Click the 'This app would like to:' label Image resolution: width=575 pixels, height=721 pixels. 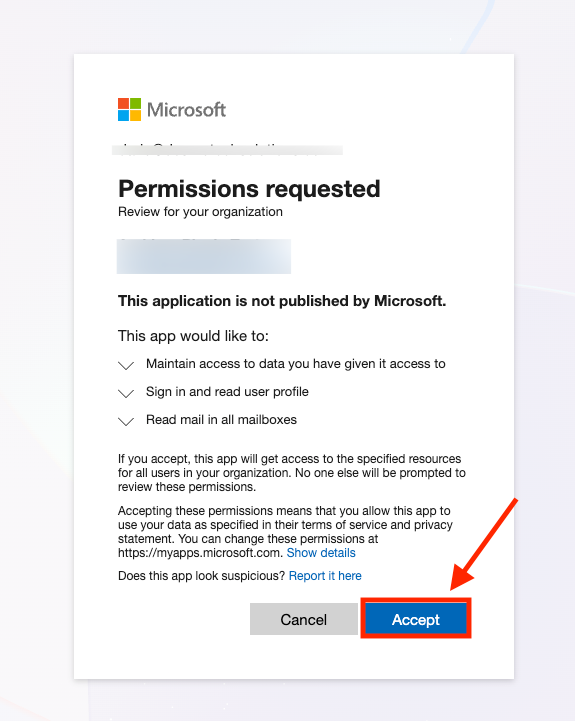click(x=193, y=336)
